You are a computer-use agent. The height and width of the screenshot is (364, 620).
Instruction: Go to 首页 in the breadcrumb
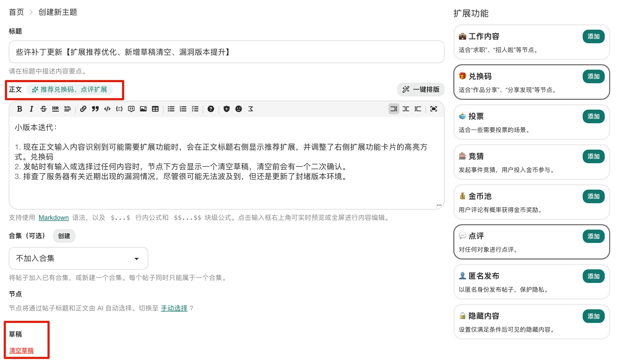tap(16, 12)
